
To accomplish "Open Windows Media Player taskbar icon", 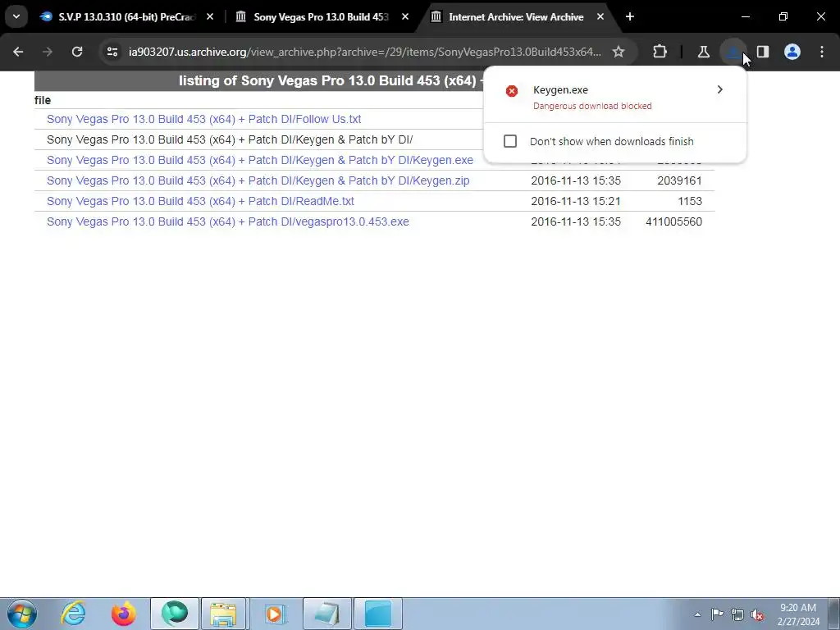I will [274, 614].
